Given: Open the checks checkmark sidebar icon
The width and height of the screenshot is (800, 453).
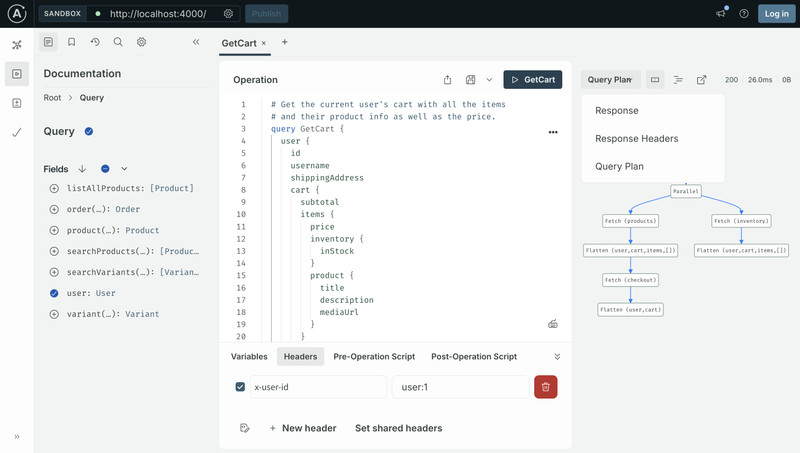Looking at the screenshot, I should (17, 133).
